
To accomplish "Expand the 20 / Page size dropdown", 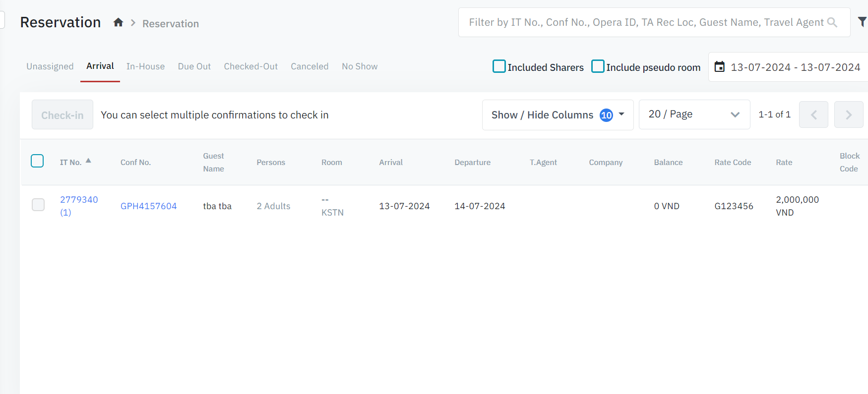I will tap(694, 114).
